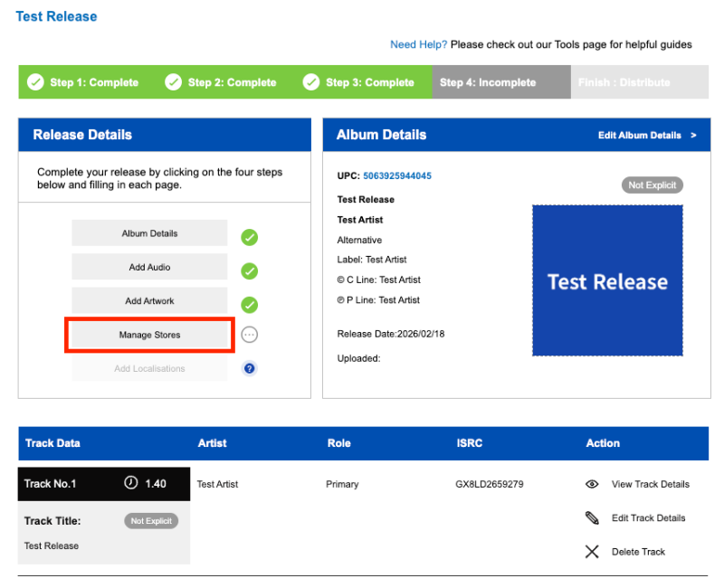Click the Need Help? link
The width and height of the screenshot is (724, 588).
click(418, 44)
